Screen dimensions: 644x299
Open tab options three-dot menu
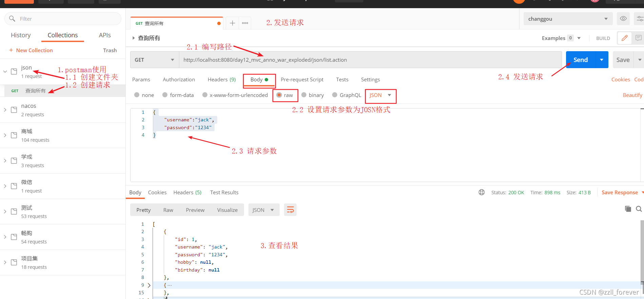(x=245, y=23)
